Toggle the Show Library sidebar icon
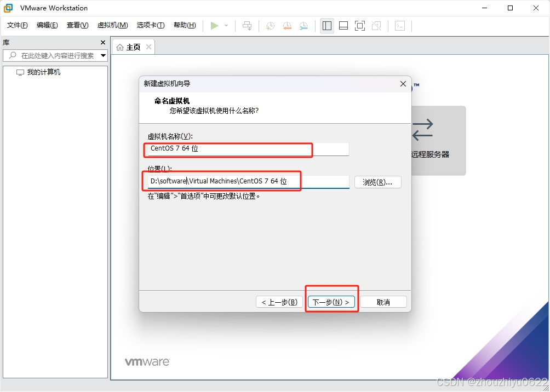Image resolution: width=550 pixels, height=392 pixels. 327,26
